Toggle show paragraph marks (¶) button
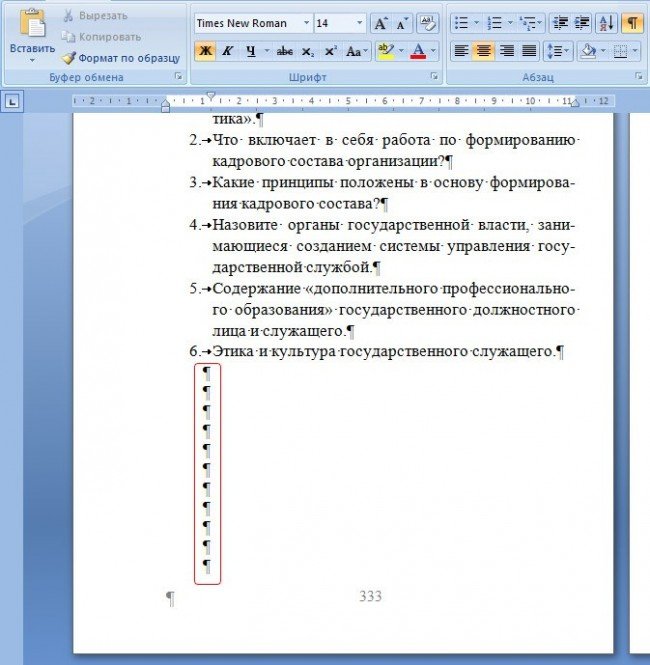650x665 pixels. click(633, 23)
